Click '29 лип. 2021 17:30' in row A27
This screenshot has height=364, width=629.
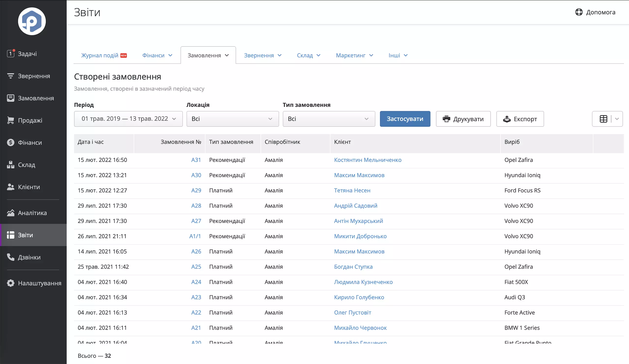[x=102, y=221]
